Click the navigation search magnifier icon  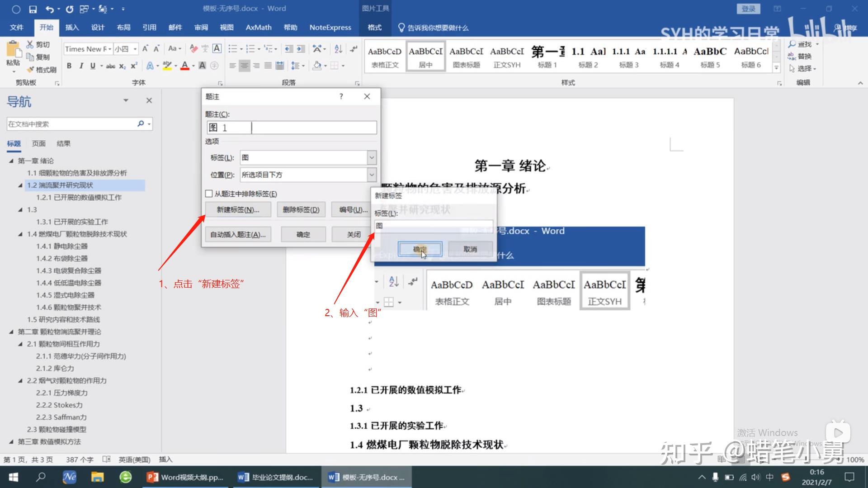(x=141, y=123)
